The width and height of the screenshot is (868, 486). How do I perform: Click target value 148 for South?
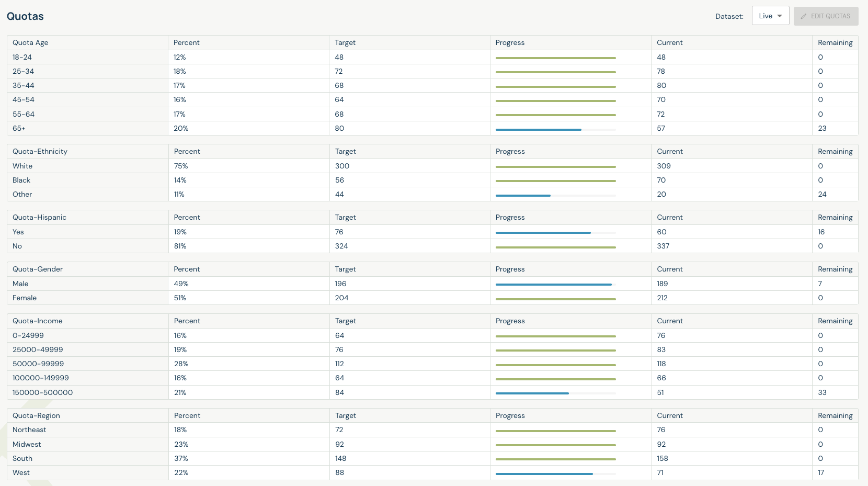tap(340, 458)
